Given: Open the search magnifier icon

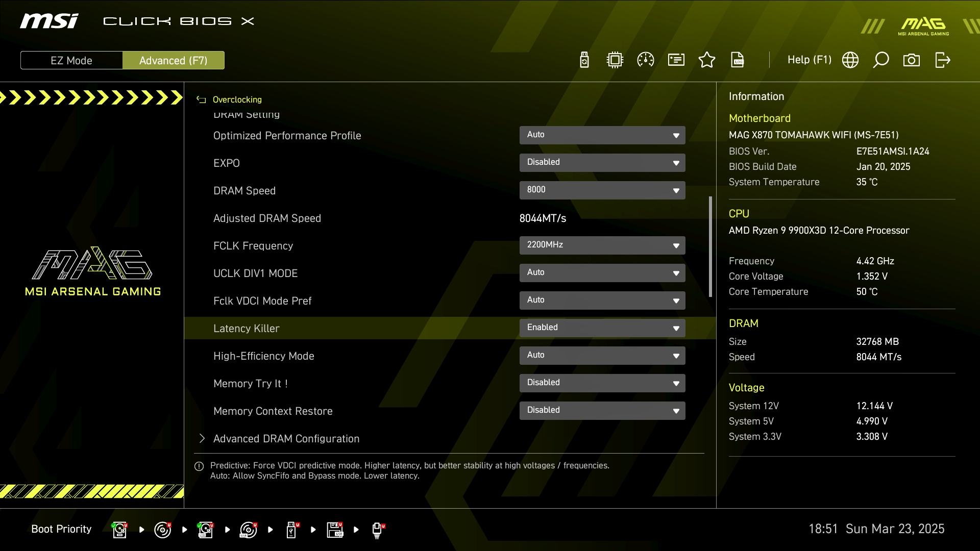Looking at the screenshot, I should pos(881,60).
